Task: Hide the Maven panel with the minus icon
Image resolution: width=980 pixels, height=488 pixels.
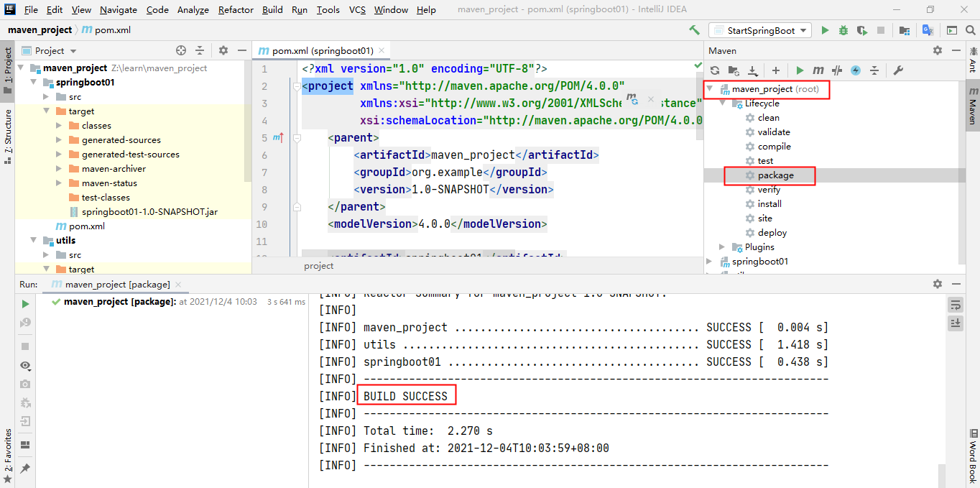Action: (956, 50)
